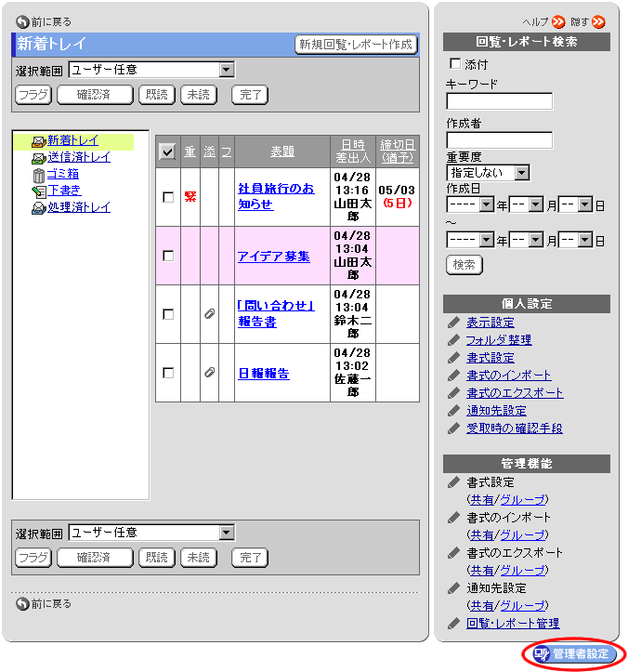Click the bottom back arrow icon
Screen dimensions: 628x672
pyautogui.click(x=22, y=604)
